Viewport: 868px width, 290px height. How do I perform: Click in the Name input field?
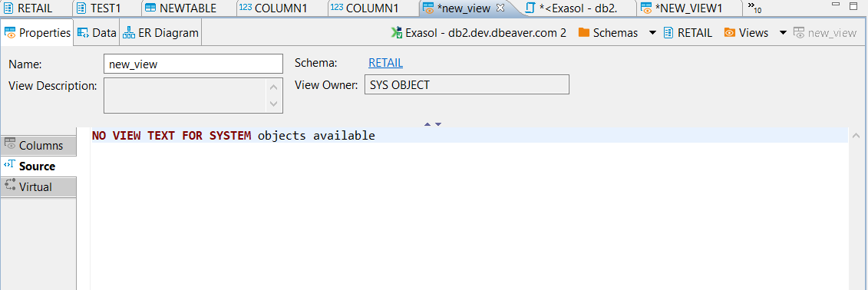pyautogui.click(x=193, y=64)
